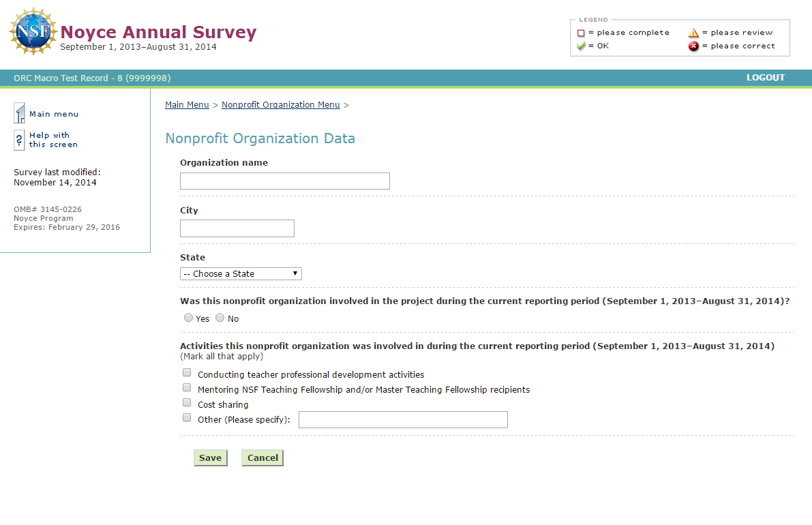Screen dimensions: 812x525
Task: Click LOGOUT in the header bar
Action: (x=765, y=78)
